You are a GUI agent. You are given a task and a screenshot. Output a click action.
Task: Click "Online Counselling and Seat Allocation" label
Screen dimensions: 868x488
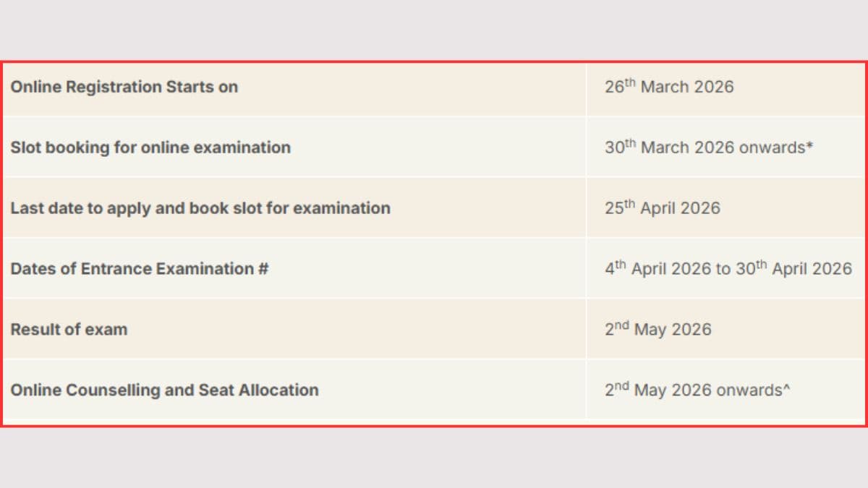(x=164, y=390)
